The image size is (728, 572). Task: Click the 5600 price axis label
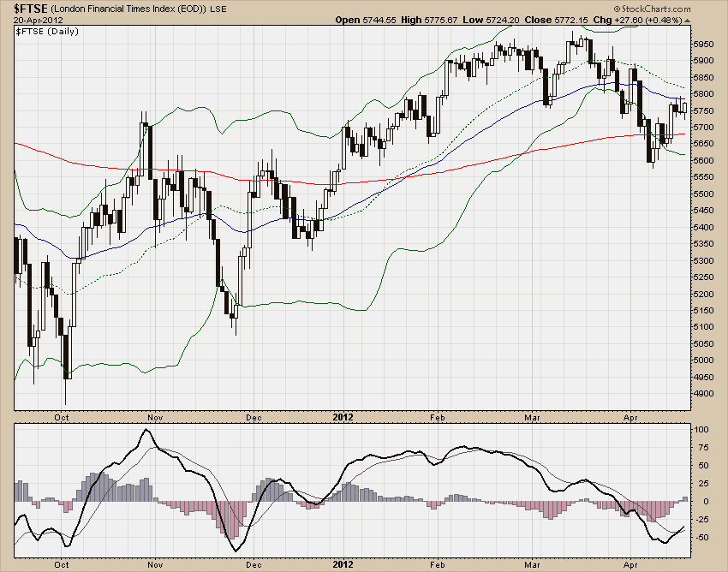click(703, 161)
